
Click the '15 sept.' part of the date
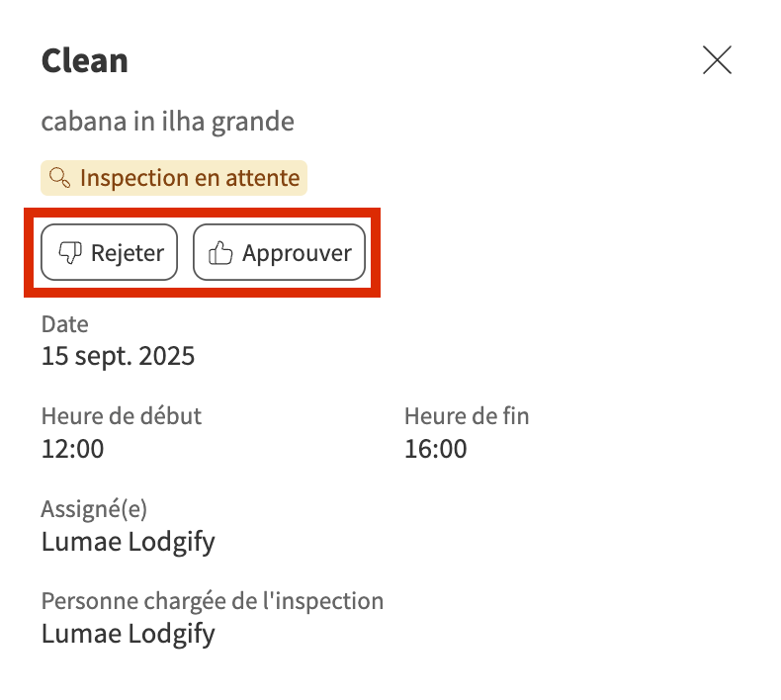pos(91,356)
